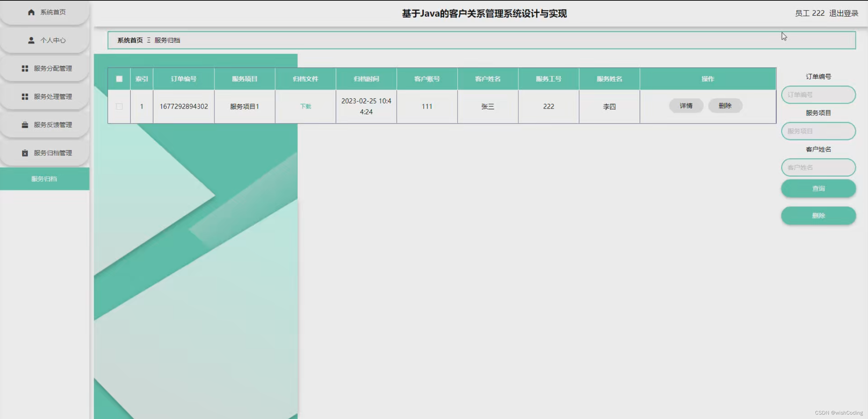This screenshot has width=868, height=419.
Task: Click the home icon beside 系统首页
Action: tap(31, 12)
